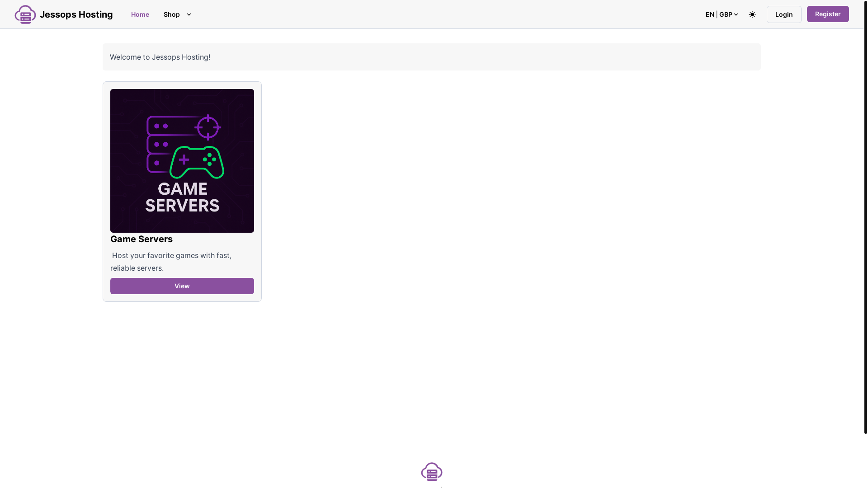This screenshot has height=488, width=868.
Task: Select the Game Servers card title
Action: click(x=142, y=239)
